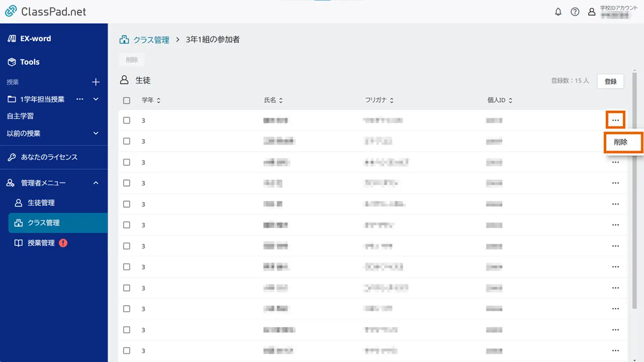Check the checkbox of the last visible student row

tap(127, 350)
